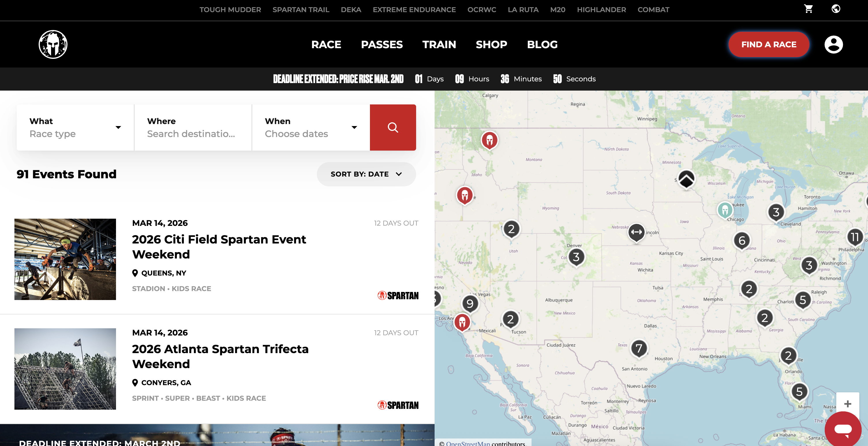The width and height of the screenshot is (868, 446).
Task: Expand the What race type dropdown
Action: (75, 127)
